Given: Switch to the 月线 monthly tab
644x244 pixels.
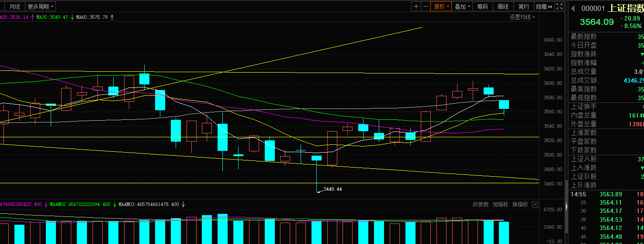Looking at the screenshot, I should (x=14, y=7).
